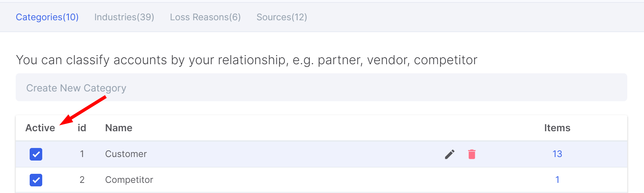Image resolution: width=644 pixels, height=193 pixels.
Task: Focus the Create New Category field
Action: pos(321,88)
